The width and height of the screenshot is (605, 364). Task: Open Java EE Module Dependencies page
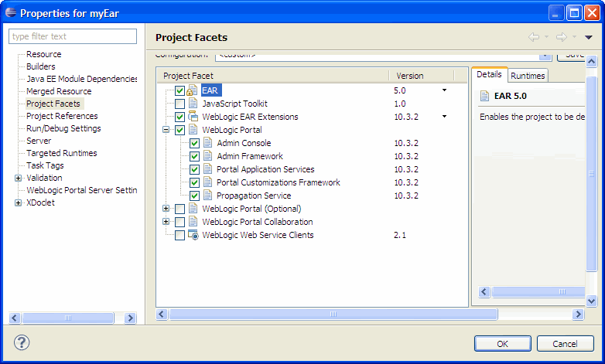pyautogui.click(x=82, y=79)
